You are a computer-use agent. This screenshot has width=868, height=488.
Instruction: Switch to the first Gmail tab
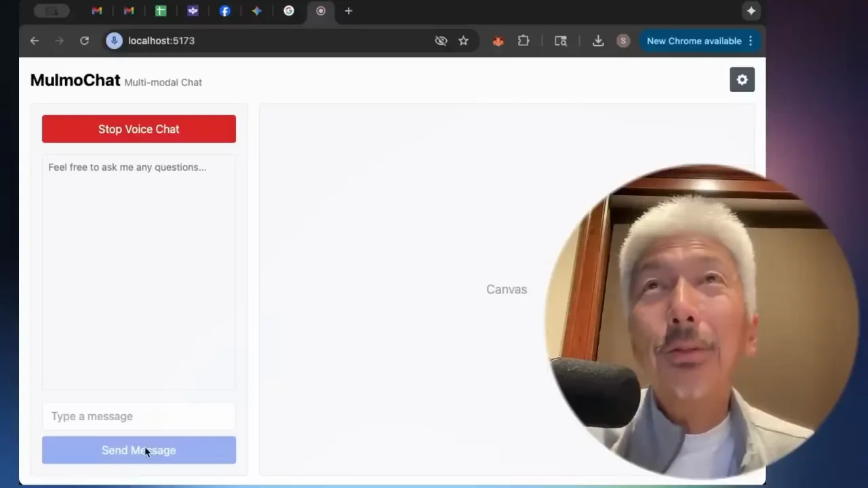[97, 11]
